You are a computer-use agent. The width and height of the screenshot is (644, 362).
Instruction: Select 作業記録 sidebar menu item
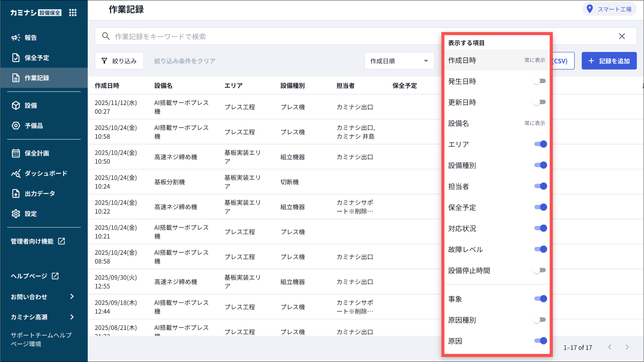click(37, 78)
